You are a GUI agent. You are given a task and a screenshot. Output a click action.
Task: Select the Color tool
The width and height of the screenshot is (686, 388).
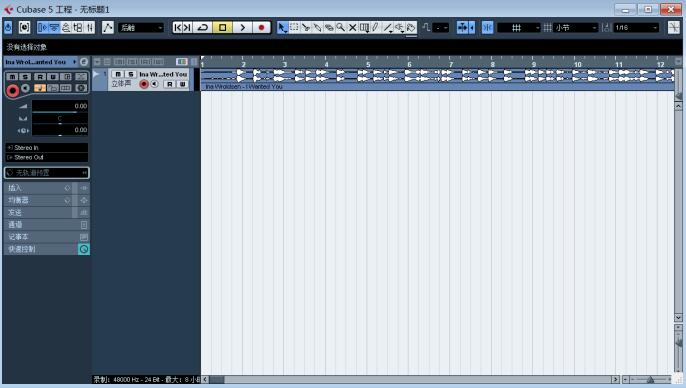[411, 28]
